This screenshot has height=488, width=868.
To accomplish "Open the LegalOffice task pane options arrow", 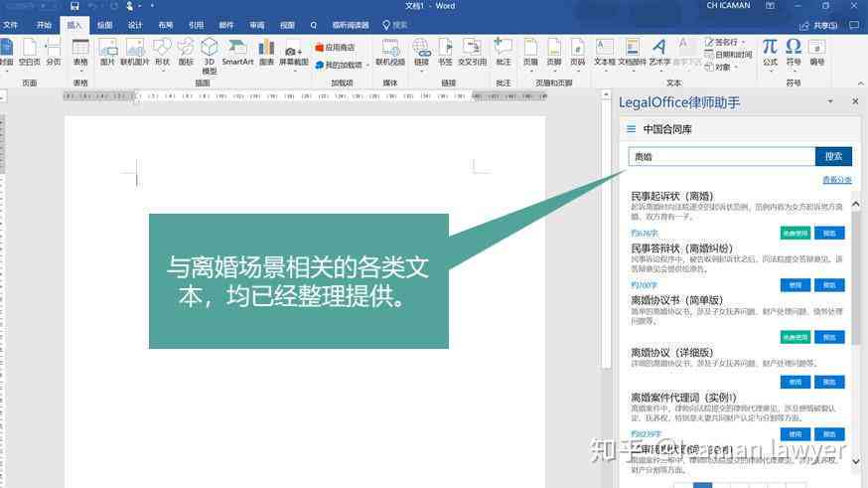I will 830,101.
